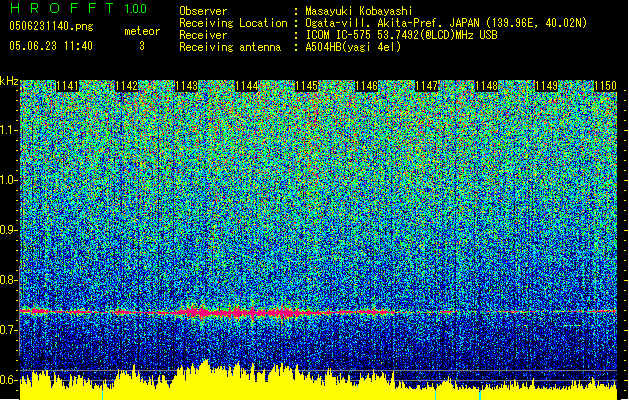
Task: Click the 1143 time marker
Action: pos(187,86)
